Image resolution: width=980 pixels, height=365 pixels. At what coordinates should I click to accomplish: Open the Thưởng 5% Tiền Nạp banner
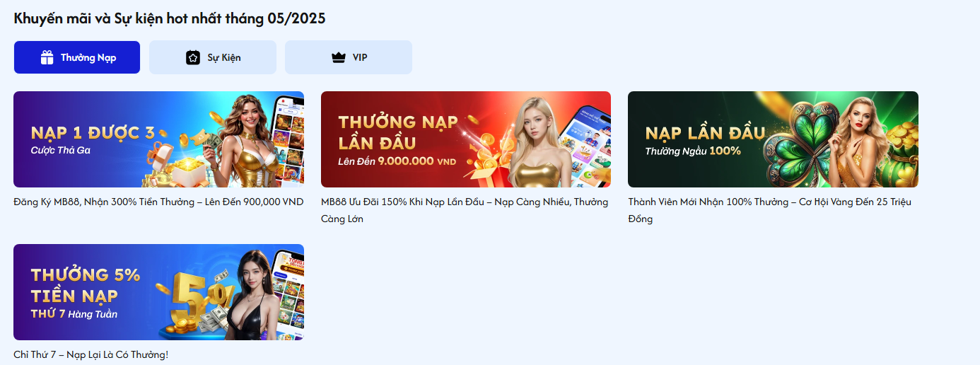(159, 292)
